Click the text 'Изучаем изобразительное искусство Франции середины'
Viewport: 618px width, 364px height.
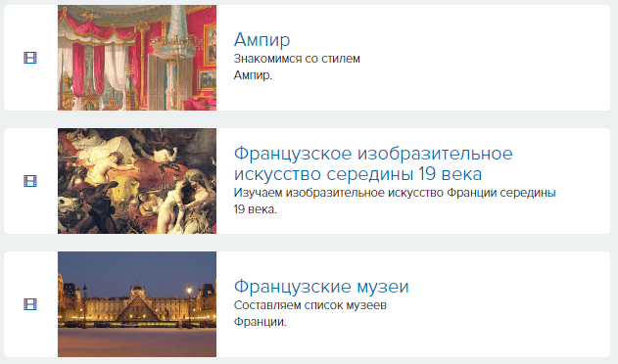(x=395, y=193)
